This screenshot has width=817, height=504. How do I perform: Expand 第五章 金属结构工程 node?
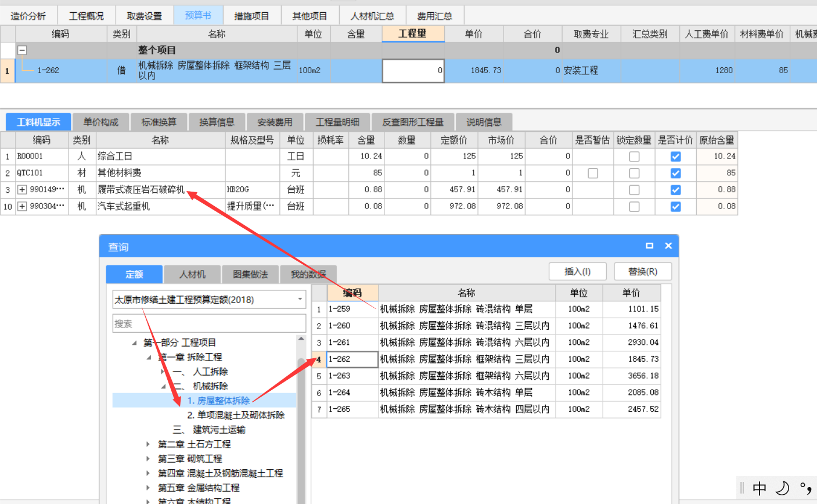click(149, 488)
